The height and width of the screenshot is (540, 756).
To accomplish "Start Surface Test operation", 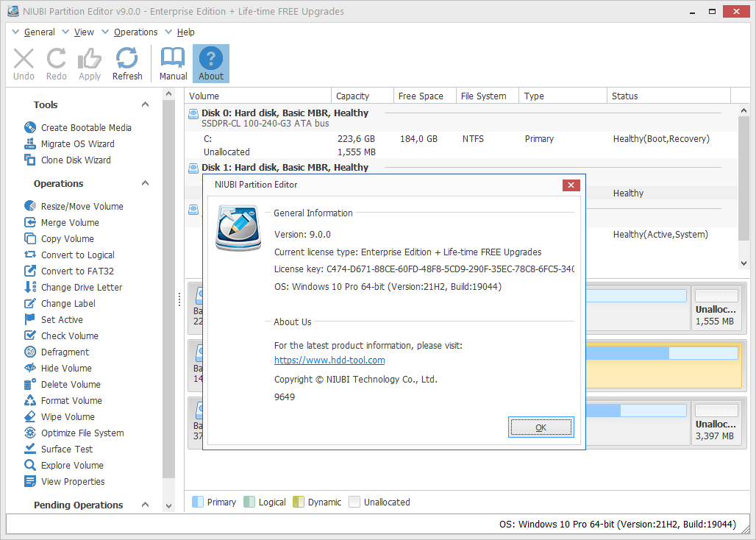I will click(58, 449).
